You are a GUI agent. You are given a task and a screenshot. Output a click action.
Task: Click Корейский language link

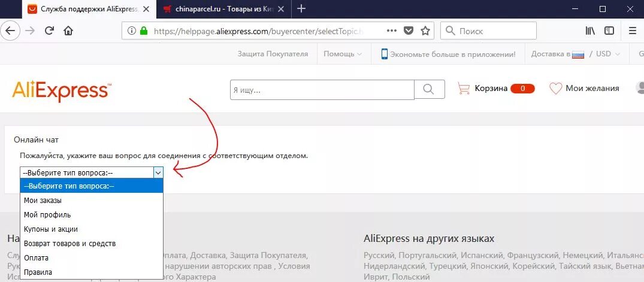coord(533,266)
